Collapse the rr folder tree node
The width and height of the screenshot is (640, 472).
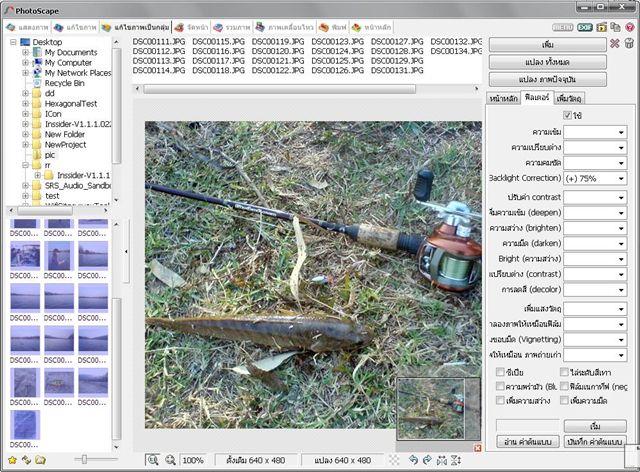[x=25, y=165]
